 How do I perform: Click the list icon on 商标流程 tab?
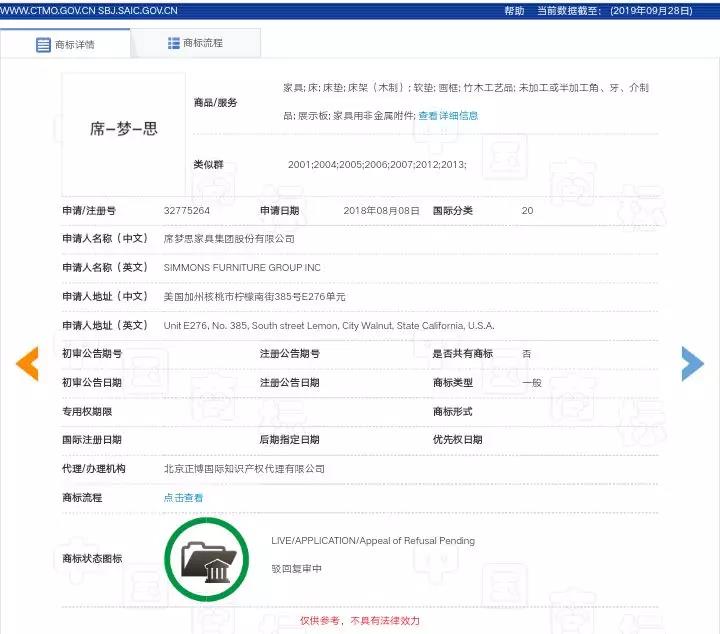[174, 44]
